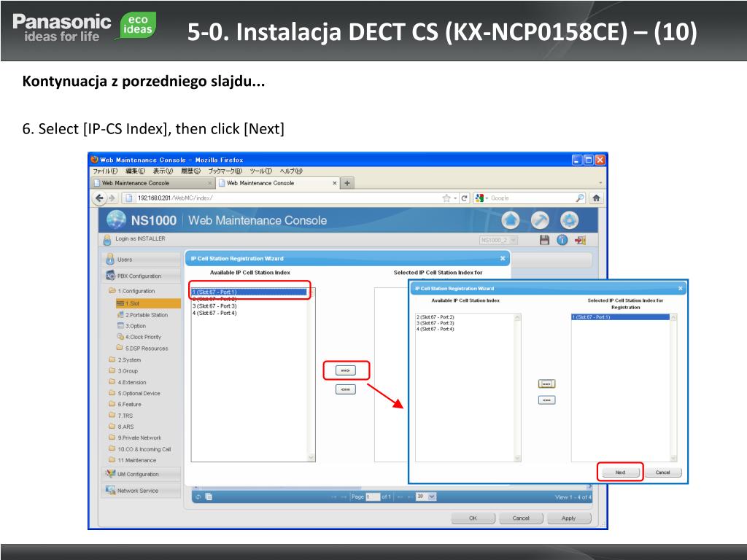747x560 pixels.
Task: Click the hammer tool icon in NS1000 header
Action: tap(540, 220)
